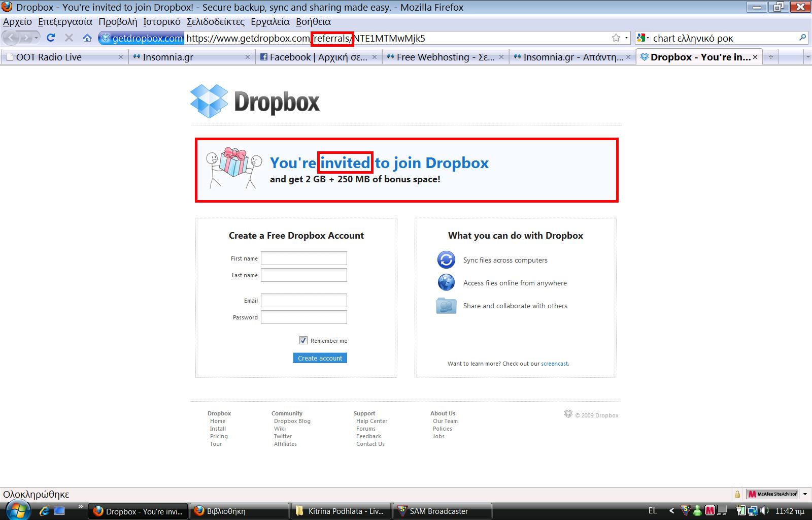Expand the Quick Launch overflow chevron
The image size is (812, 520).
pos(80,507)
